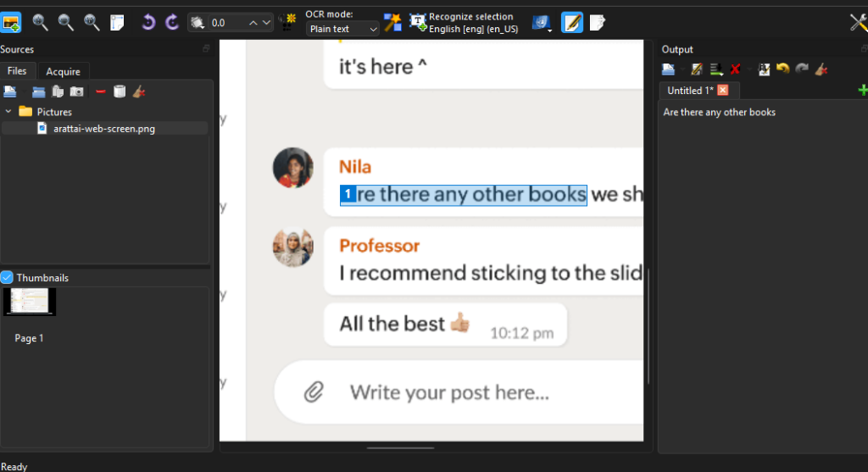Rotate the page right (clockwise)
This screenshot has height=472, width=868.
172,23
